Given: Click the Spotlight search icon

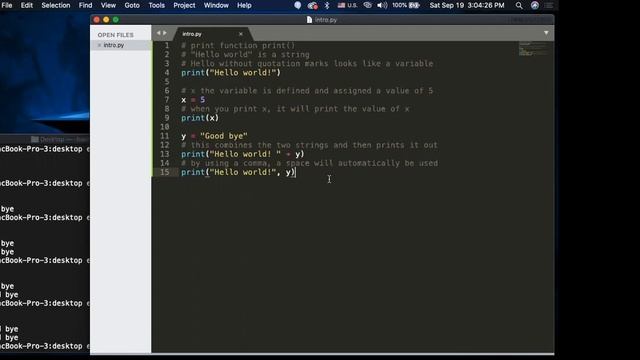Looking at the screenshot, I should (x=519, y=5).
